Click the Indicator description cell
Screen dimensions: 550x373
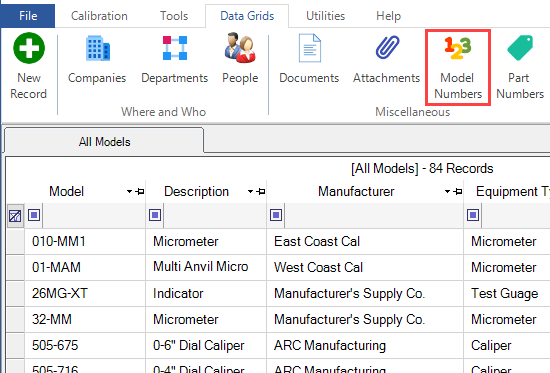pos(206,293)
